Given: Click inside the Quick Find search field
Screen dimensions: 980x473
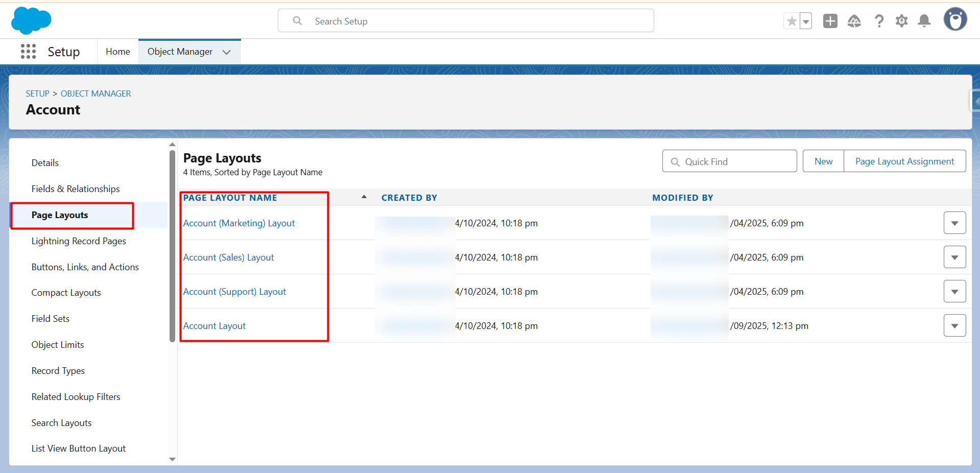Looking at the screenshot, I should click(729, 161).
